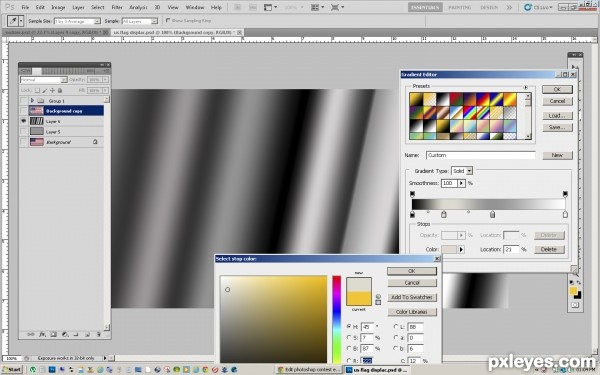Click the delete layer trash icon
Screen dimensions: 600x375
click(x=98, y=334)
